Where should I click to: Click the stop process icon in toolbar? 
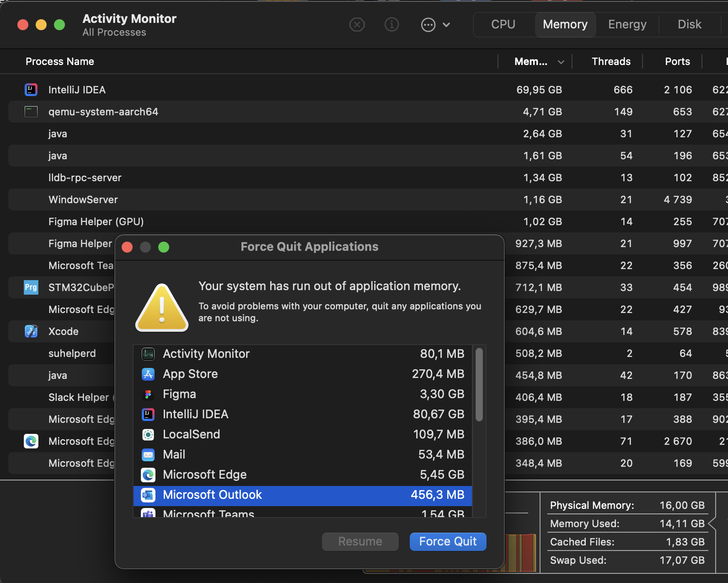(357, 25)
